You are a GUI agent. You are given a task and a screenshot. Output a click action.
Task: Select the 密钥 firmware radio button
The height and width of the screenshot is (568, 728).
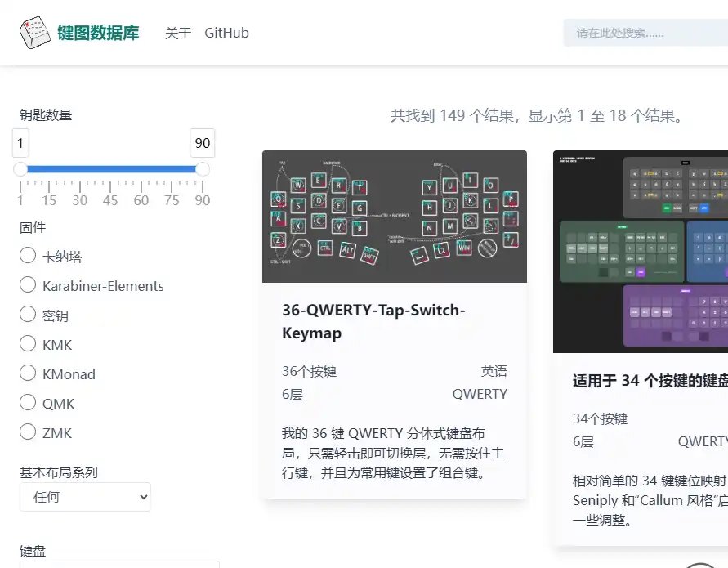click(x=28, y=314)
